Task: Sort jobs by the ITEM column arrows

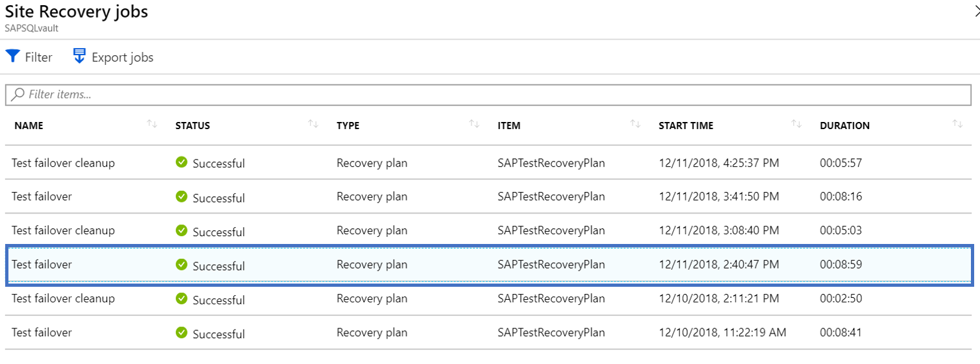Action: [x=636, y=125]
